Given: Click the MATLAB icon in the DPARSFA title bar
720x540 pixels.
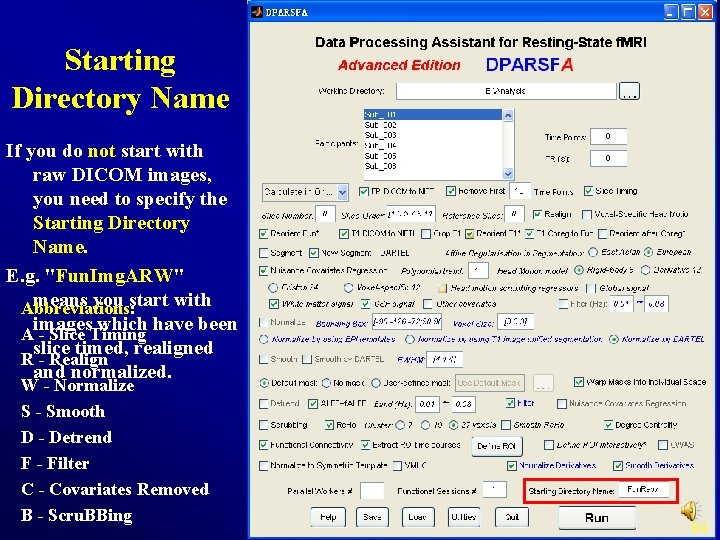Looking at the screenshot, I should (257, 12).
